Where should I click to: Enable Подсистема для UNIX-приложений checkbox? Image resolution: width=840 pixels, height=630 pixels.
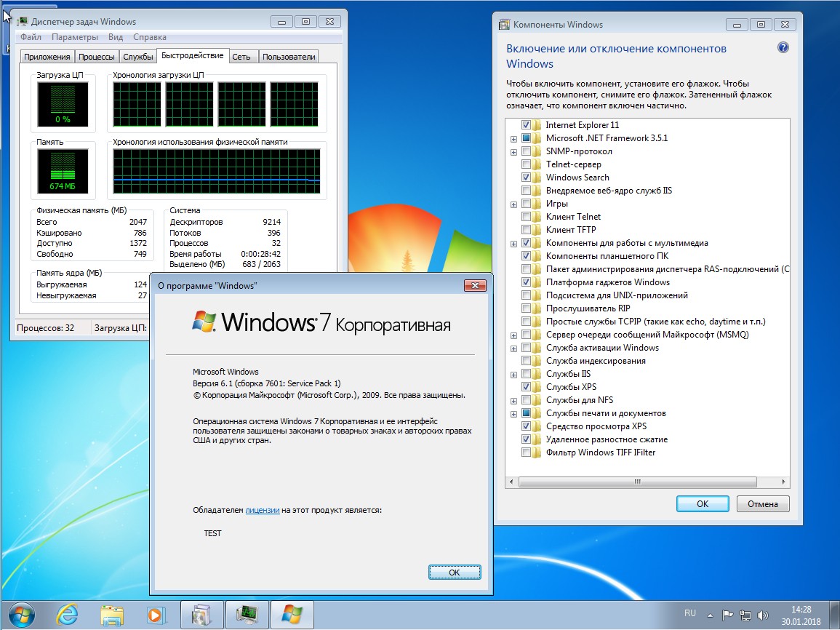(x=526, y=295)
